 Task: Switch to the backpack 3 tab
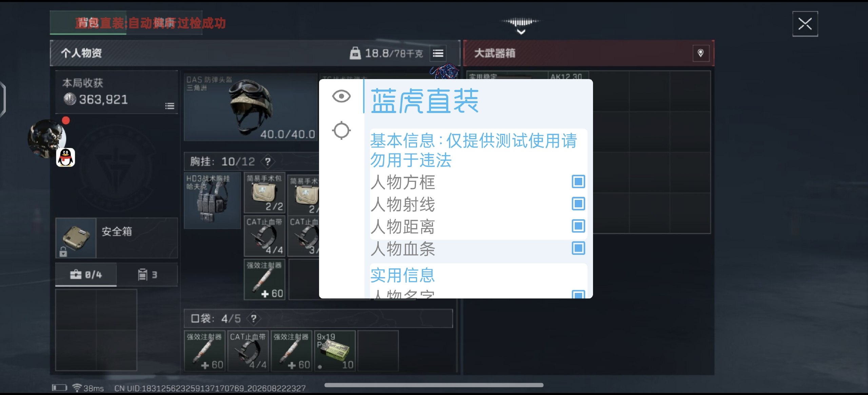147,274
